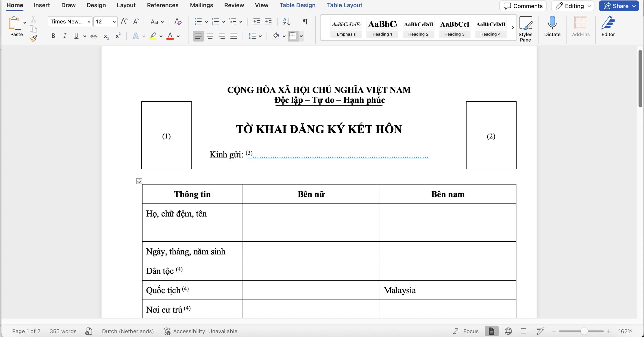Click the Format Painter brush icon

(33, 39)
